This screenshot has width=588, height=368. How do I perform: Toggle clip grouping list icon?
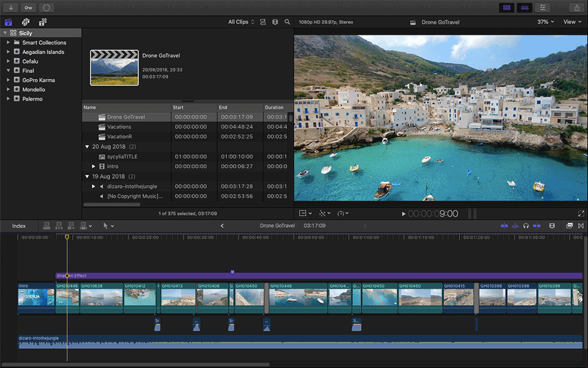[x=263, y=22]
